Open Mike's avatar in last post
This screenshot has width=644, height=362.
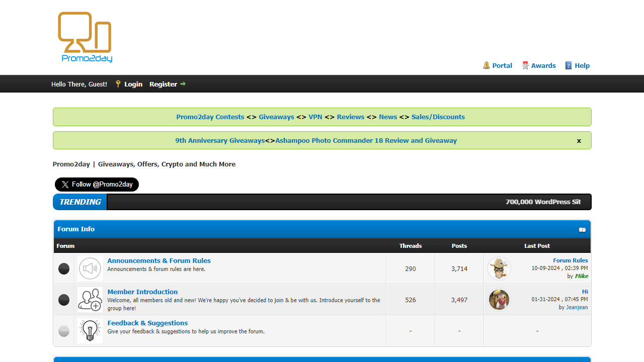click(499, 268)
